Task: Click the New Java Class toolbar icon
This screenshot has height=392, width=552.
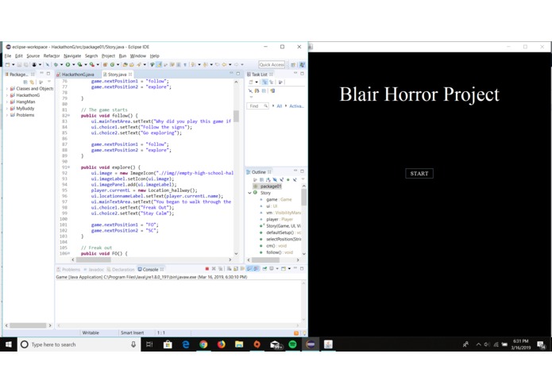Action: [x=112, y=65]
